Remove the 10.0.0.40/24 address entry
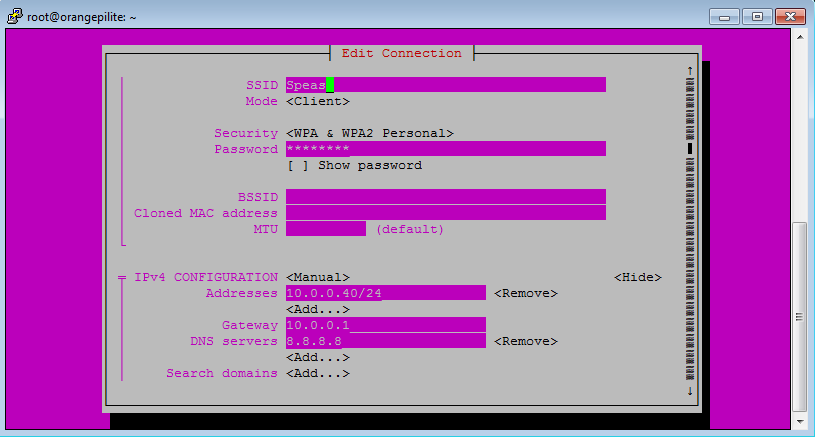Image resolution: width=815 pixels, height=437 pixels. [x=525, y=293]
